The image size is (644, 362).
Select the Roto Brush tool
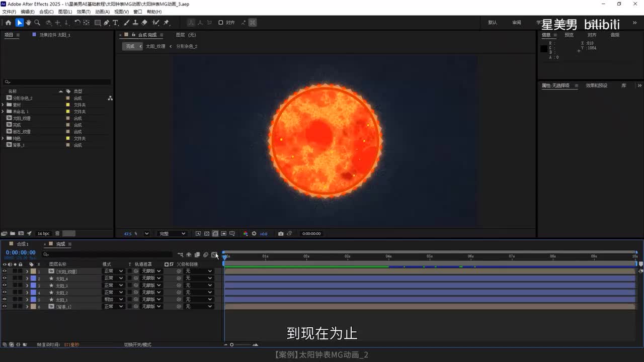[x=155, y=23]
